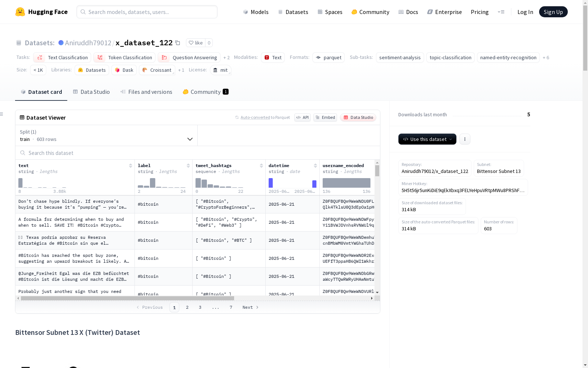Image resolution: width=588 pixels, height=368 pixels.
Task: Click the Dask library tag
Action: tap(124, 70)
